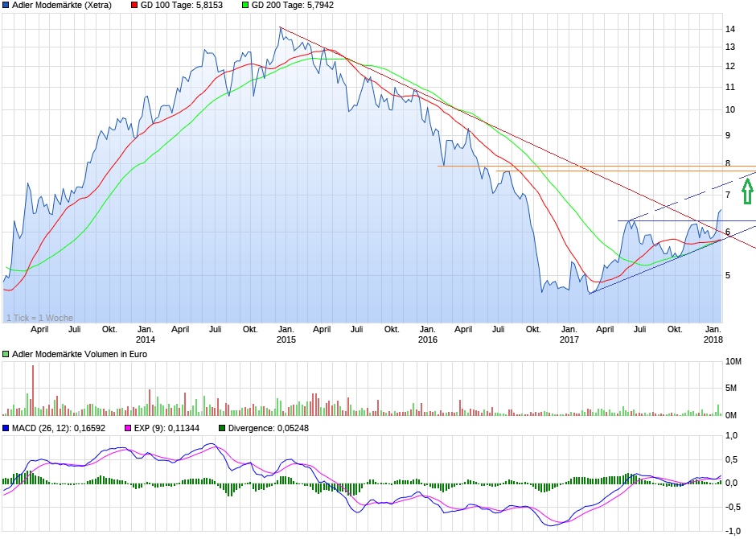Click the dark green Divergence legend square
The width and height of the screenshot is (756, 539).
222,428
